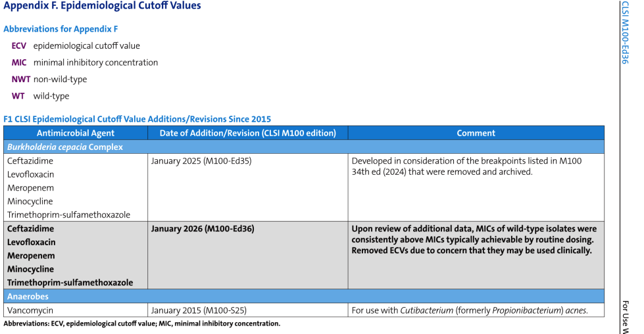Viewport: 644px width, 334px height.
Task: Click the Anaerobes section header row
Action: click(x=29, y=297)
